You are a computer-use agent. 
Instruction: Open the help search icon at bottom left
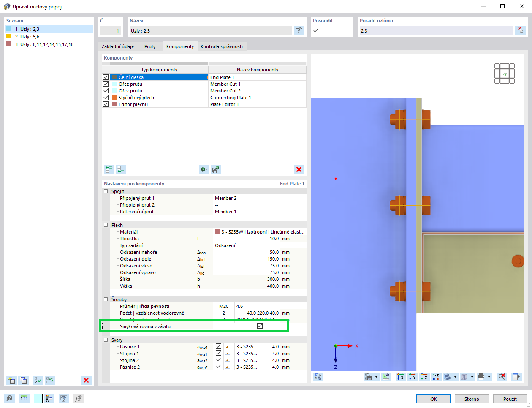9,398
